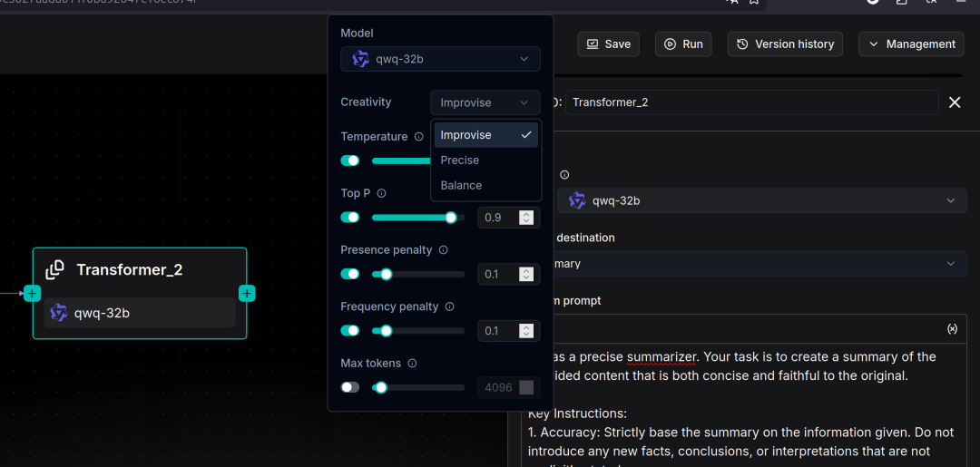The image size is (980, 467).
Task: Click the misspelled word summarizer
Action: 661,357
